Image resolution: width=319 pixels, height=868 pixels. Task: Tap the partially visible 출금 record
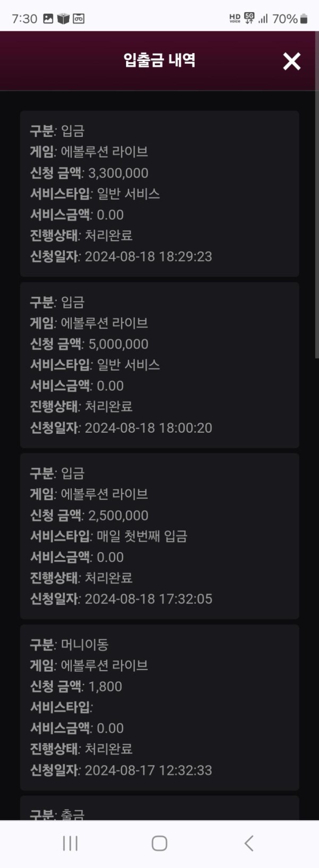pyautogui.click(x=159, y=808)
